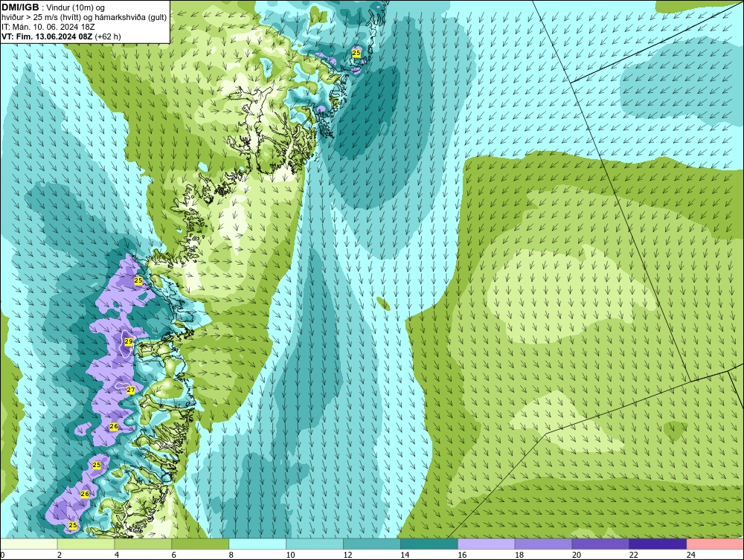Image resolution: width=744 pixels, height=560 pixels.
Task: Click the scale value 2
Action: (x=60, y=555)
